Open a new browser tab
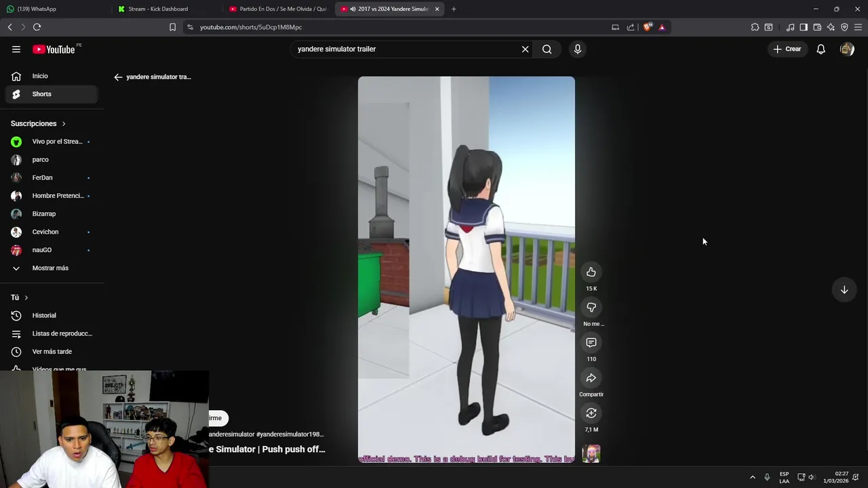 [x=454, y=9]
